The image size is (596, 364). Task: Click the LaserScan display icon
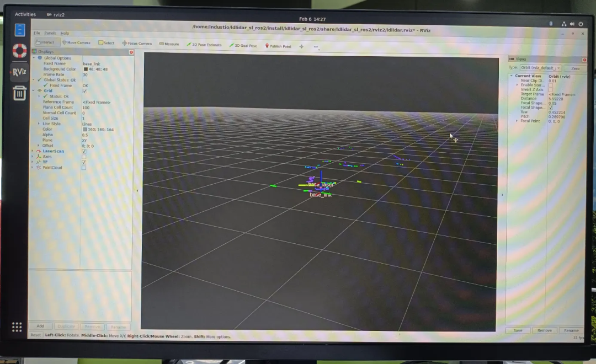[39, 151]
